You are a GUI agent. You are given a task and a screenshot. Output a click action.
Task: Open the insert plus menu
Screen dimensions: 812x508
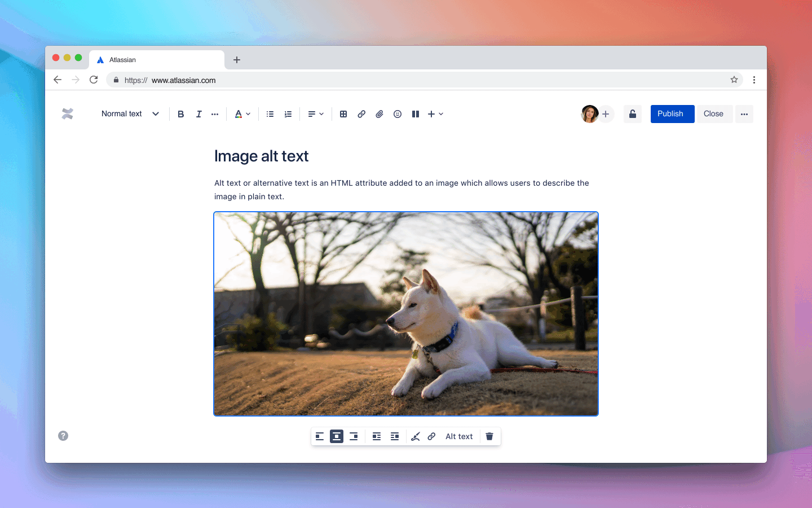pos(435,114)
